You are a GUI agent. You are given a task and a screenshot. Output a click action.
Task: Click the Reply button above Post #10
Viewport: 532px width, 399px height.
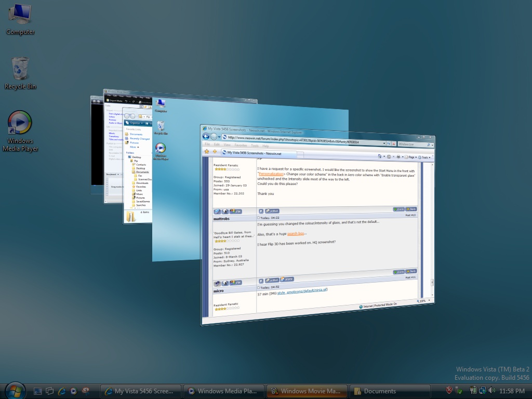411,209
